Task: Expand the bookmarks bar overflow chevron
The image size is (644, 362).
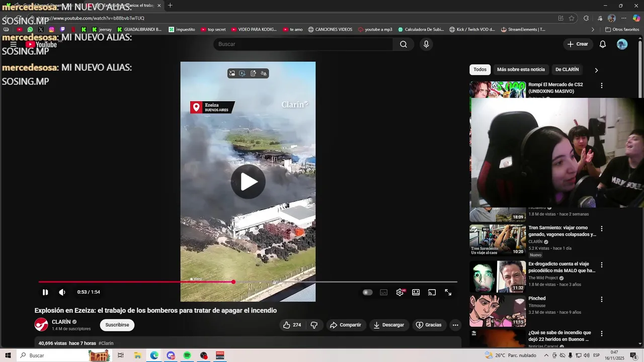Action: [593, 30]
